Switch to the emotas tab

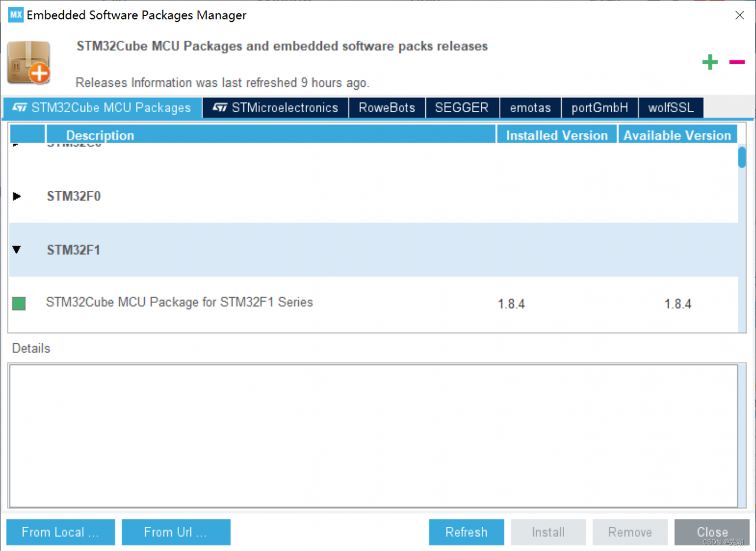pyautogui.click(x=530, y=108)
